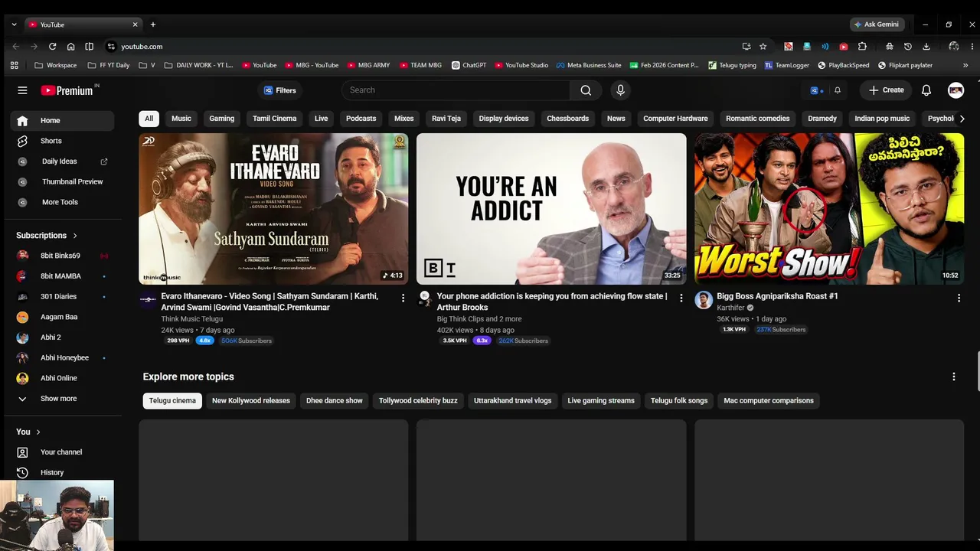Click the browser home button
Screen dimensions: 980x551
pyautogui.click(x=70, y=47)
